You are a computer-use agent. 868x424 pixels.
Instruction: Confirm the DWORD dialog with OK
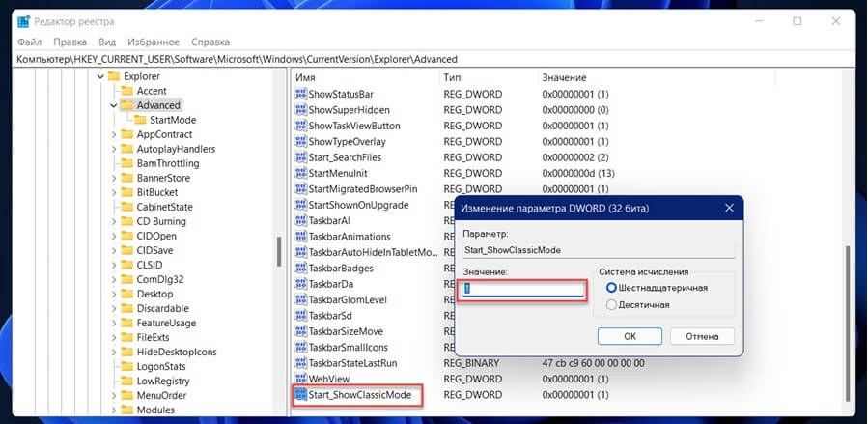(x=630, y=336)
